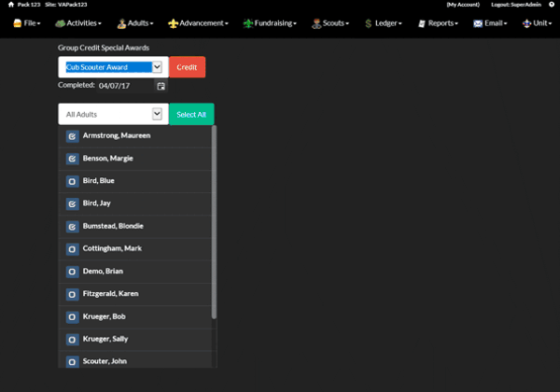Screen dimensions: 560x392
Task: Click the Email envelope icon
Action: click(x=478, y=23)
